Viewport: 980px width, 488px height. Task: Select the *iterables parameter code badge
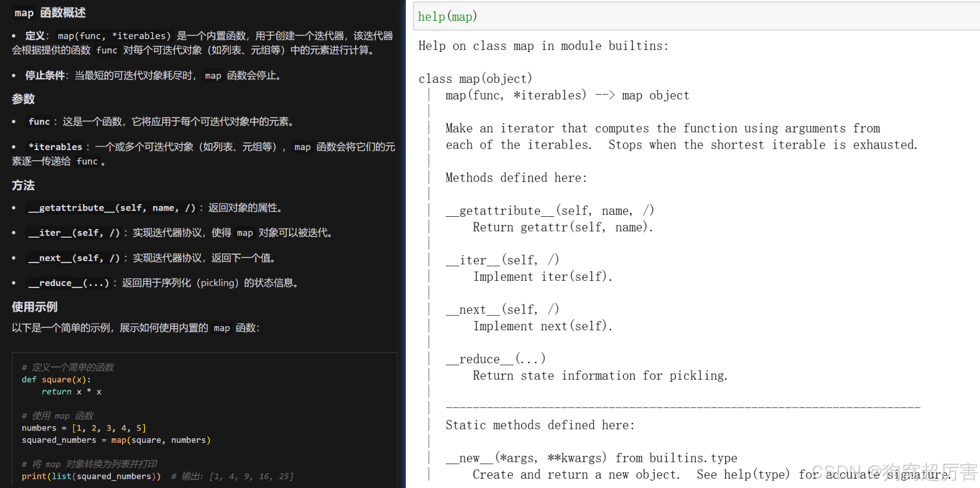55,147
